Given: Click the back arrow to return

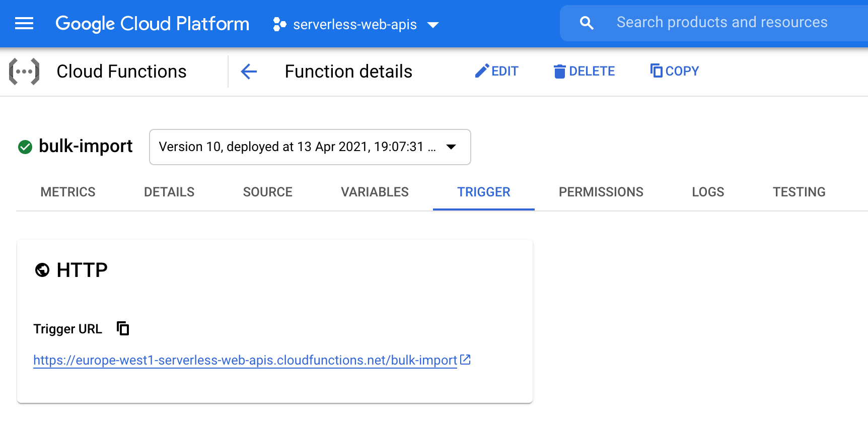Looking at the screenshot, I should (x=248, y=72).
